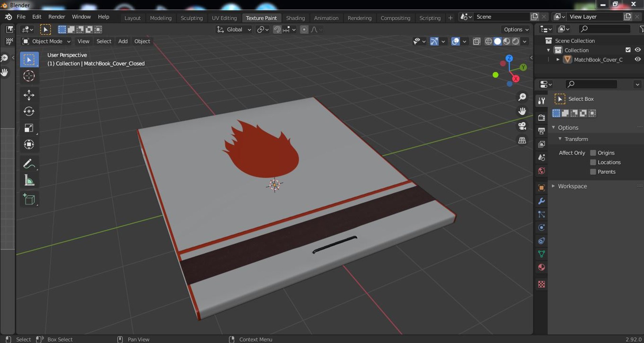
Task: Open the Render menu
Action: click(57, 17)
